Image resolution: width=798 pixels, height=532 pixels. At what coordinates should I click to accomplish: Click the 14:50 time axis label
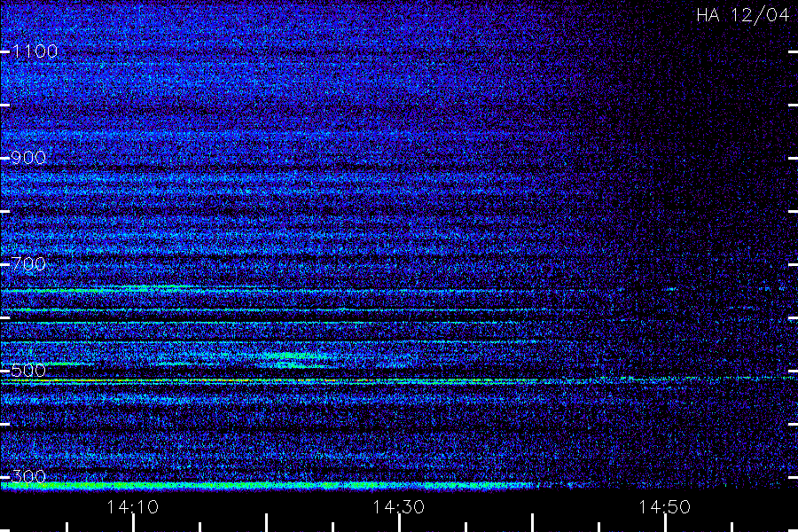tap(665, 507)
